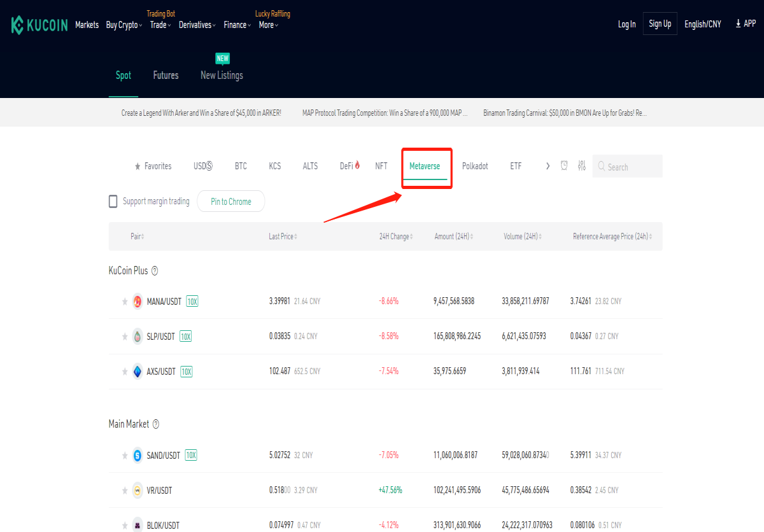Screen dimensions: 764x532
Task: Select the NFT category tab
Action: [381, 166]
